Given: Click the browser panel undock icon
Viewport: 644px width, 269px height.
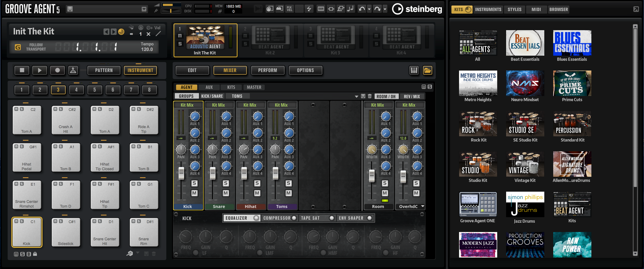Looking at the screenshot, I should pyautogui.click(x=636, y=9).
